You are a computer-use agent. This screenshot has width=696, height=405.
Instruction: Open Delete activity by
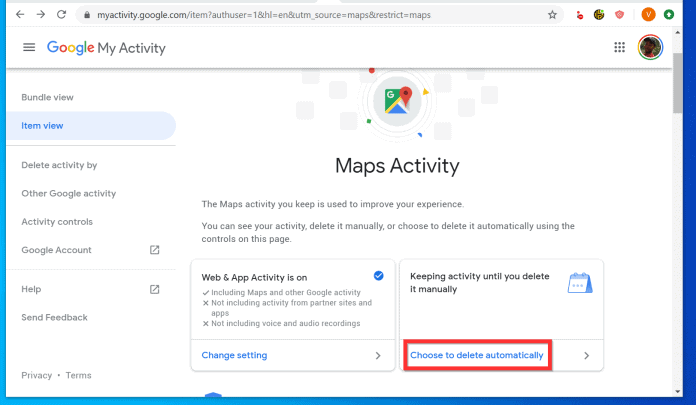coord(59,165)
